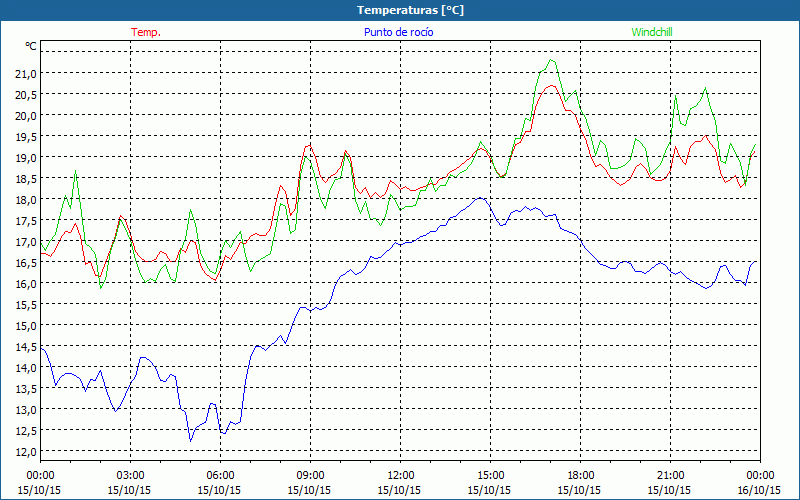
Task: Click the 16,5 y-axis value
Action: pyautogui.click(x=26, y=262)
